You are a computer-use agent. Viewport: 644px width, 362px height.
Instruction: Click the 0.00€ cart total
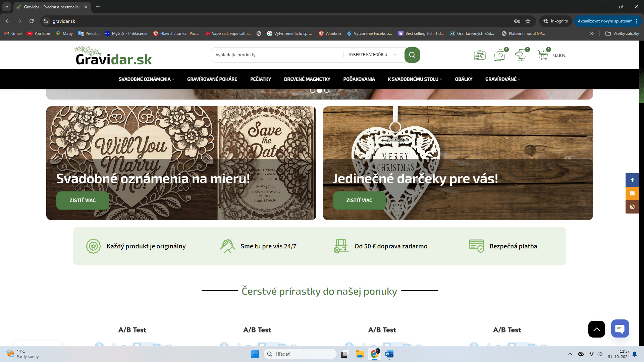click(x=559, y=55)
